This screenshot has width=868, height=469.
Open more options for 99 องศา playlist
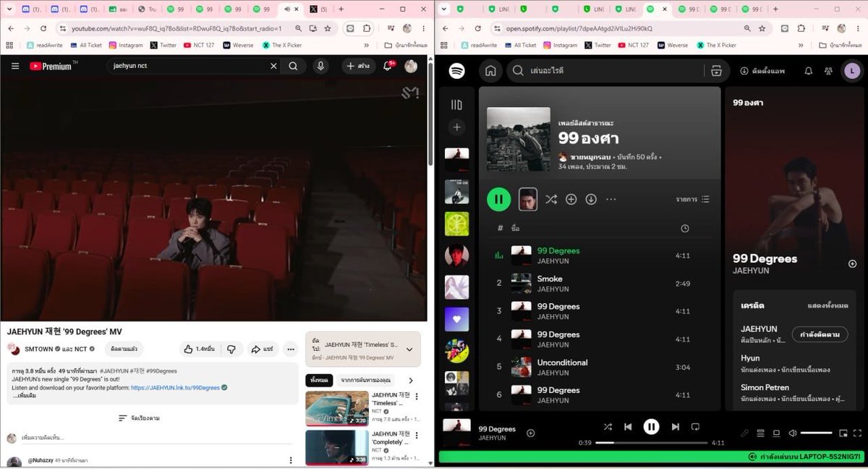click(x=611, y=199)
